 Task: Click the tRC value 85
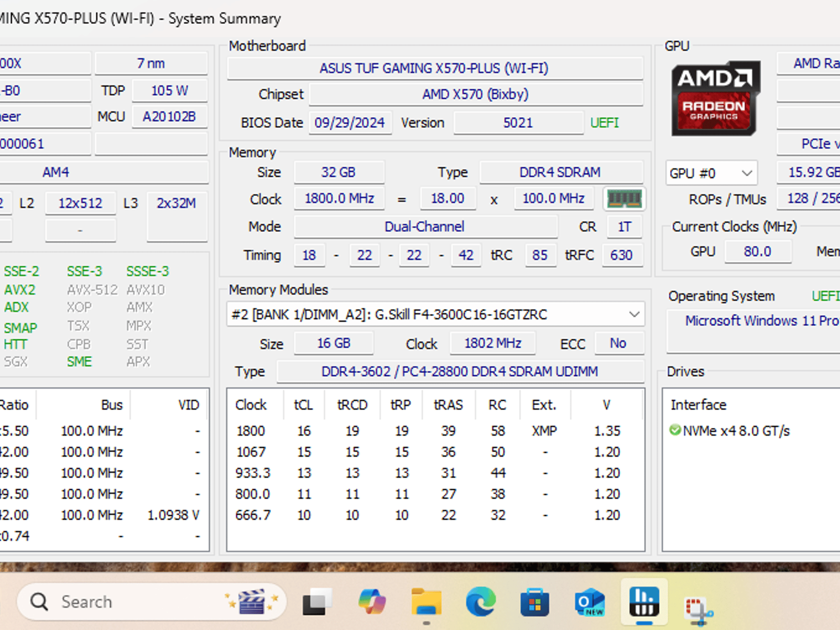[x=540, y=255]
